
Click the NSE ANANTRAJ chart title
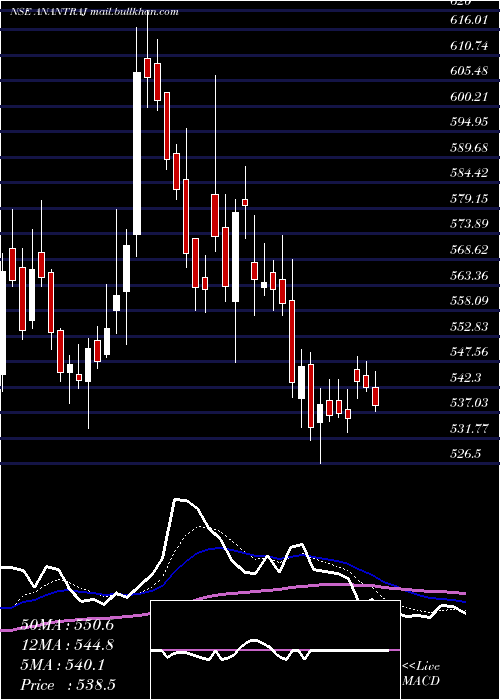coord(94,11)
